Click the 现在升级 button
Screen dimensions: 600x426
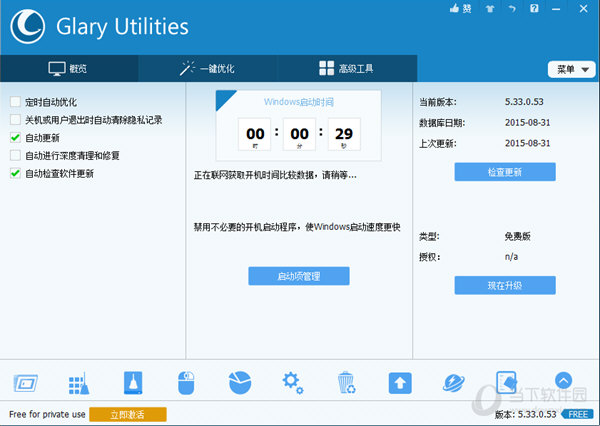[x=505, y=285]
